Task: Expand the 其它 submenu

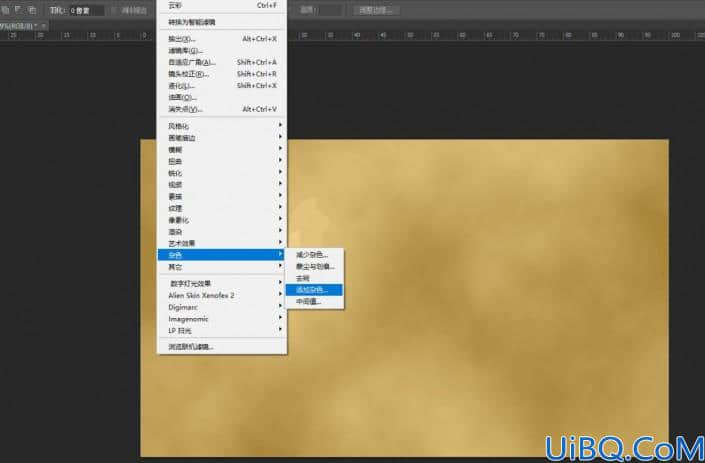Action: tap(222, 267)
